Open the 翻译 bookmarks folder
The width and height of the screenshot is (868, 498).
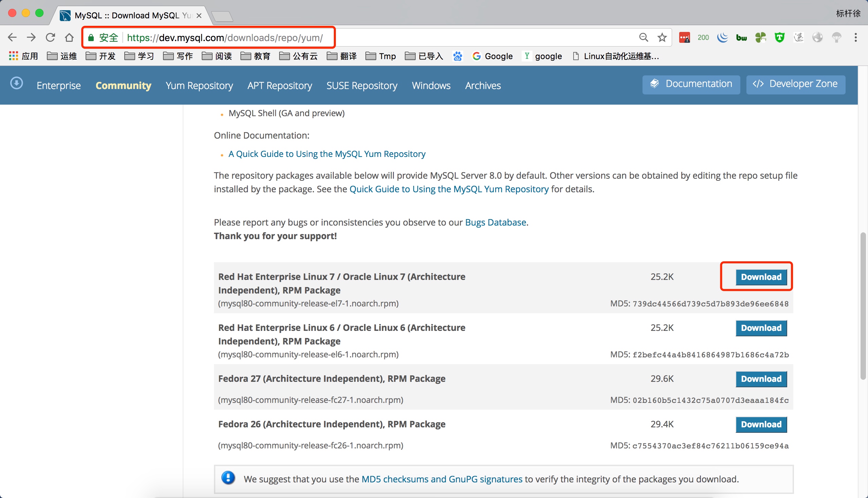click(x=342, y=56)
